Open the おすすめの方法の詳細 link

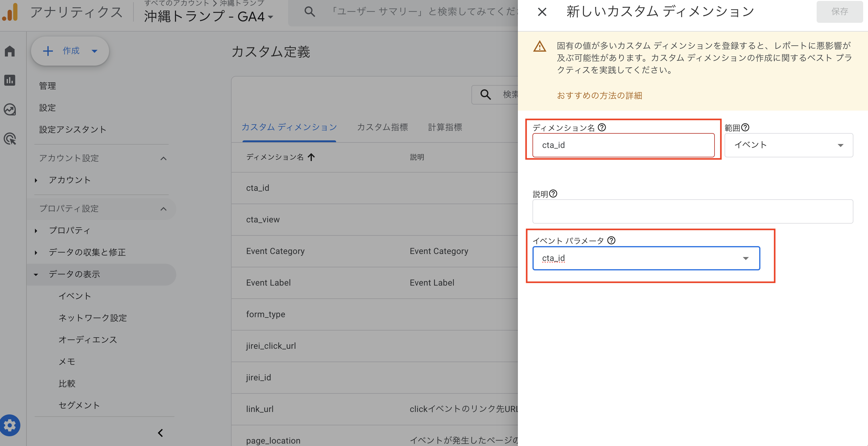pyautogui.click(x=599, y=95)
